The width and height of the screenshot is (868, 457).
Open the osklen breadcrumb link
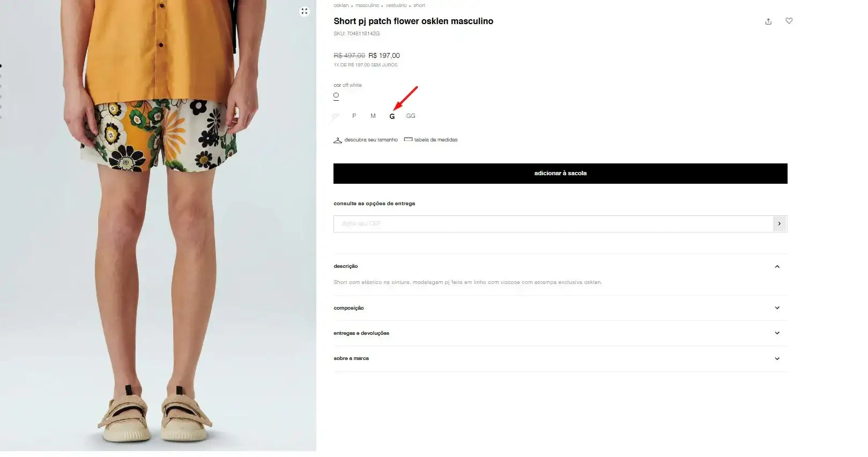tap(341, 5)
